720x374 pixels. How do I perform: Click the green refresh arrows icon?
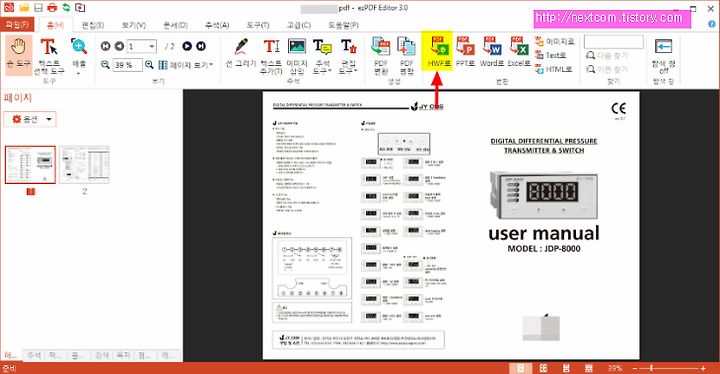tap(66, 7)
